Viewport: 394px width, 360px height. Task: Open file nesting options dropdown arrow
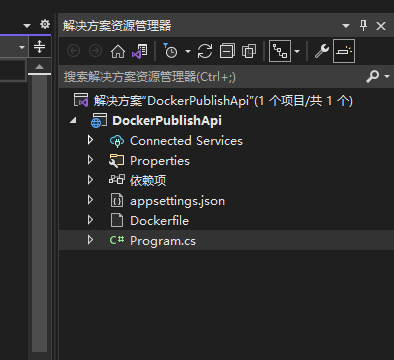[297, 51]
